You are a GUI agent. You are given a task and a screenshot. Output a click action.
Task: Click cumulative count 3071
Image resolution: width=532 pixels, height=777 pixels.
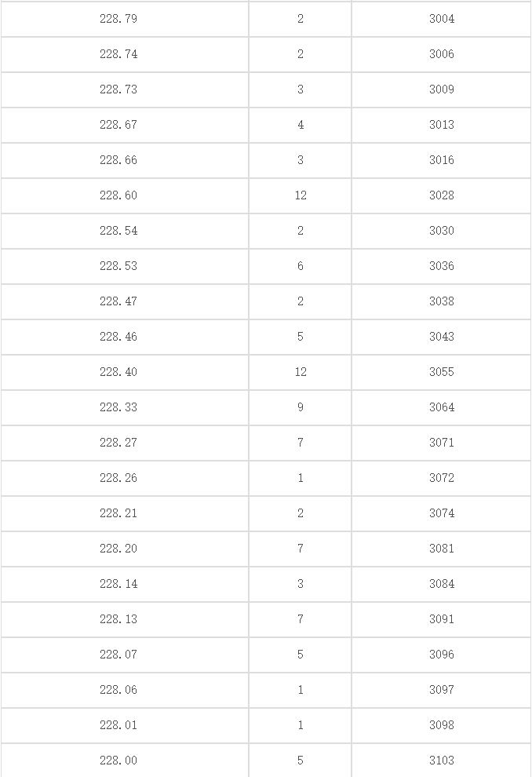click(x=441, y=443)
